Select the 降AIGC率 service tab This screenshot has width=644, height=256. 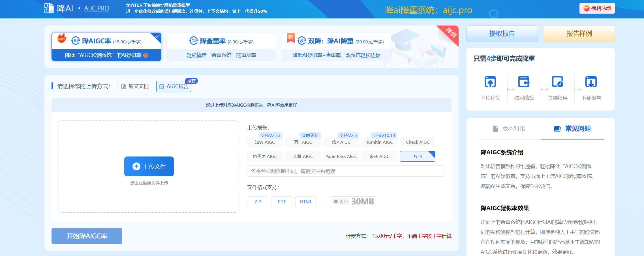coord(106,47)
